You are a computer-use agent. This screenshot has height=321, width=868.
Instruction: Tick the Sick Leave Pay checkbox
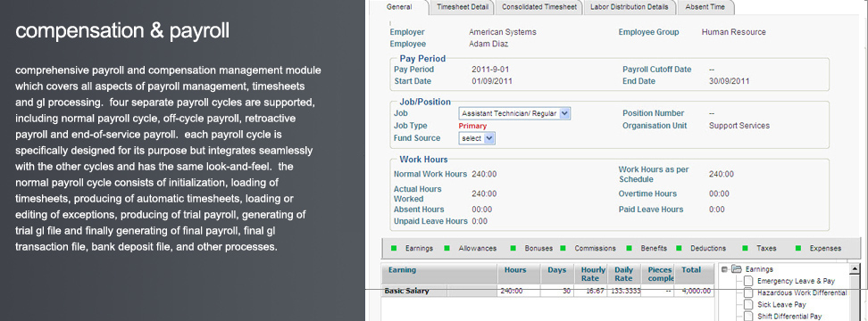[x=748, y=304]
